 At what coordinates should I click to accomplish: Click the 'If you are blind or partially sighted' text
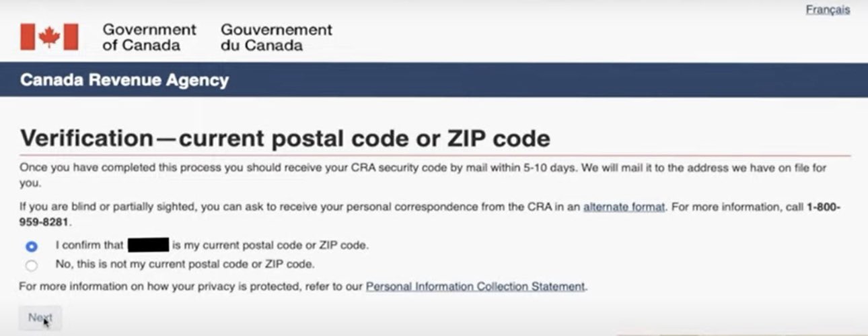(x=100, y=207)
